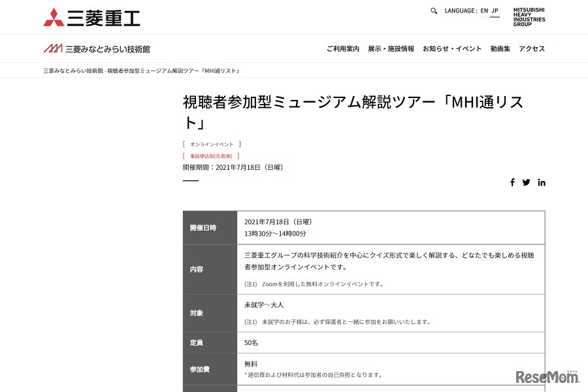
Task: Open the アクセス menu item
Action: pos(532,49)
